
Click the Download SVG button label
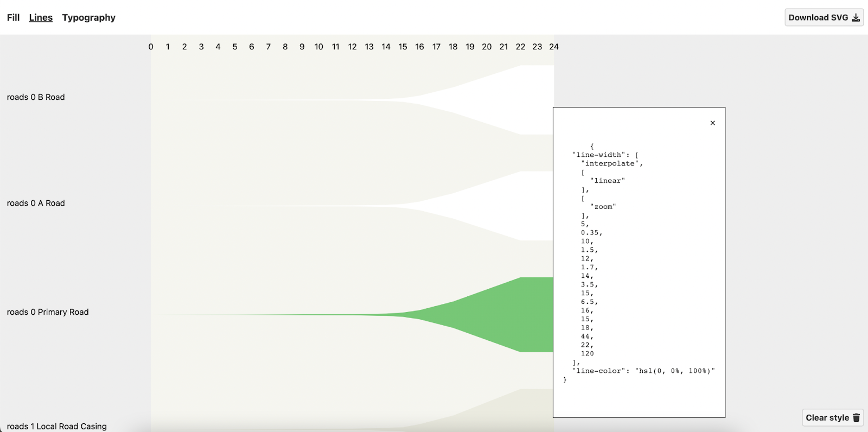click(818, 17)
